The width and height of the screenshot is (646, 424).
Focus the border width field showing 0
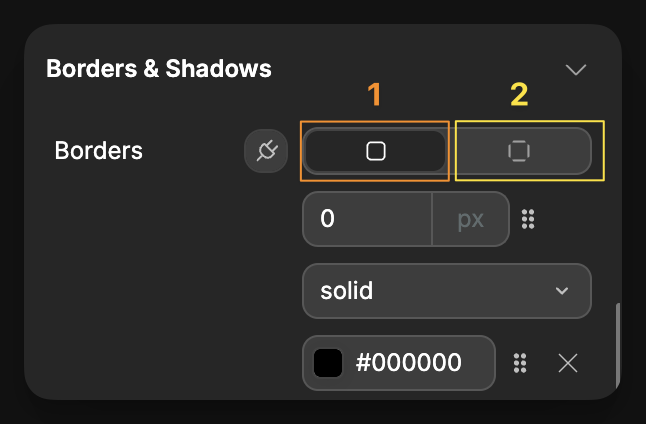pos(367,219)
